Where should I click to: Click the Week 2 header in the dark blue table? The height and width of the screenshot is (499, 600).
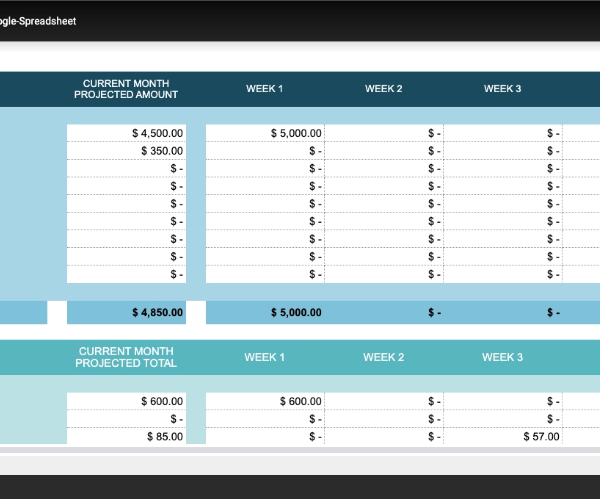(x=384, y=89)
